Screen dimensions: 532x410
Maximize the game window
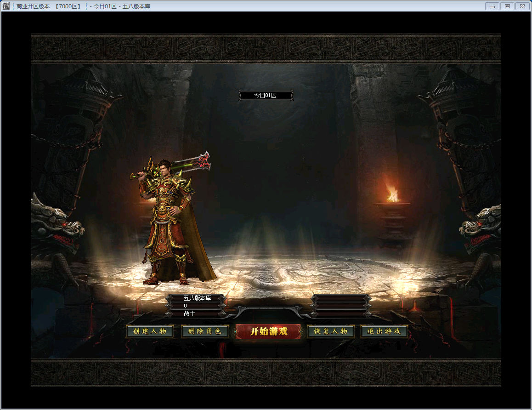click(x=507, y=6)
